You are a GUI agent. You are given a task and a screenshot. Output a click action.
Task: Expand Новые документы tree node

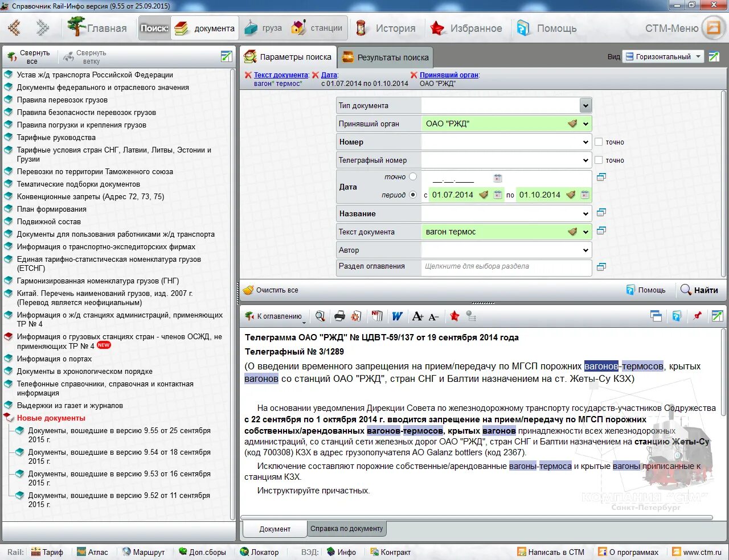point(9,418)
